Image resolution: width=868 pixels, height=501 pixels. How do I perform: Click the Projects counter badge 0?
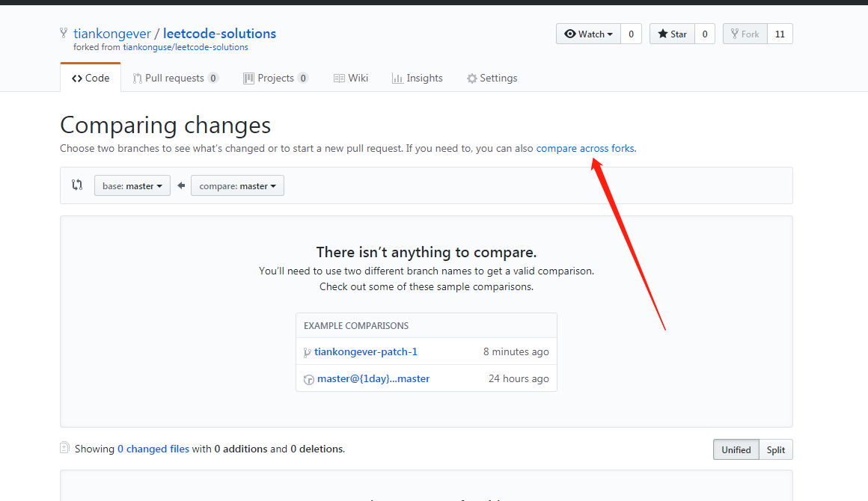pyautogui.click(x=303, y=78)
